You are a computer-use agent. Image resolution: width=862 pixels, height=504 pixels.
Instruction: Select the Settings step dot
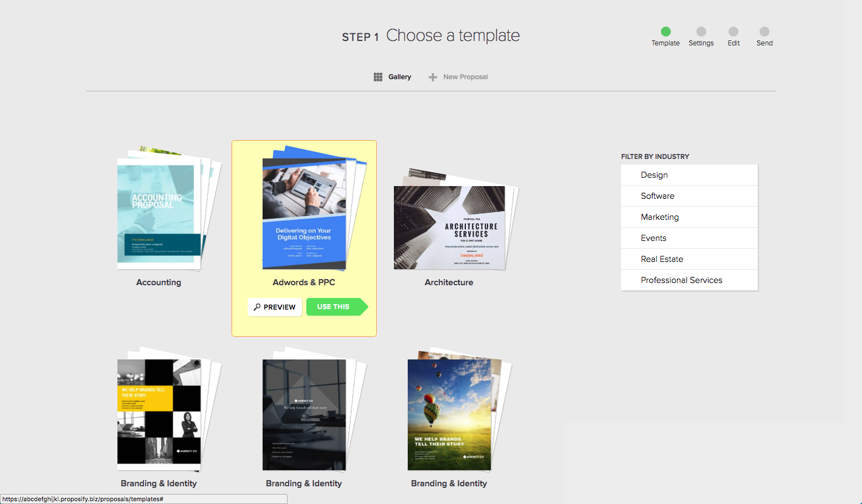[701, 32]
